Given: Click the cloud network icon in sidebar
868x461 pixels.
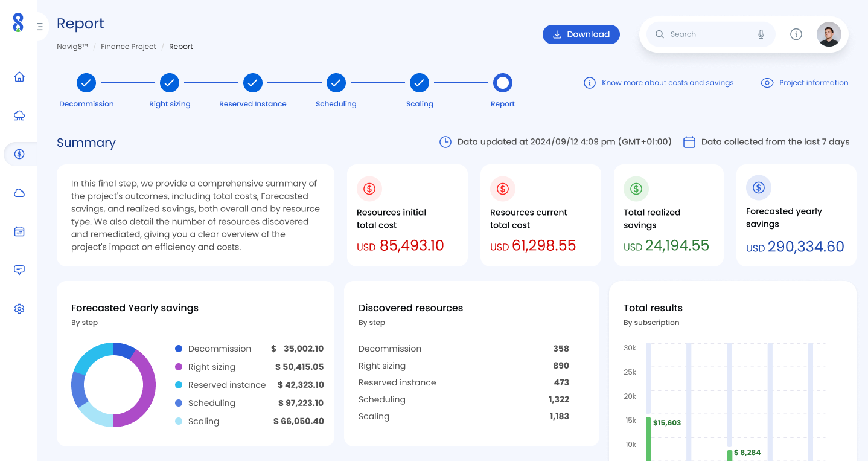Looking at the screenshot, I should (19, 115).
